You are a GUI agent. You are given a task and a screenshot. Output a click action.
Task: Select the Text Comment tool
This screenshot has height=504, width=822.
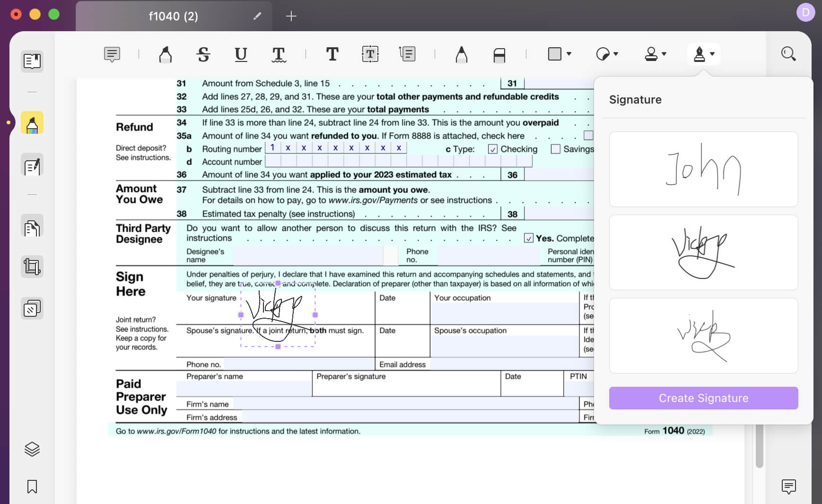pos(332,54)
